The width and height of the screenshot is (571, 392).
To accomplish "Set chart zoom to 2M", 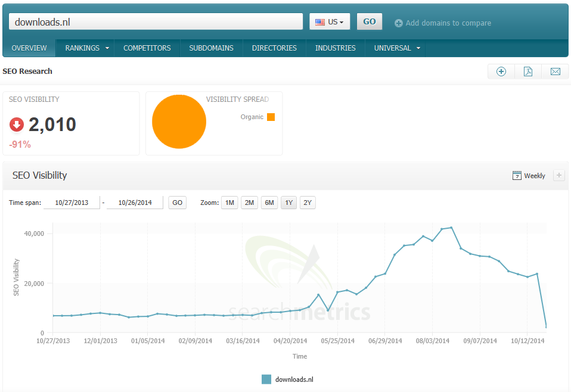I will click(250, 203).
